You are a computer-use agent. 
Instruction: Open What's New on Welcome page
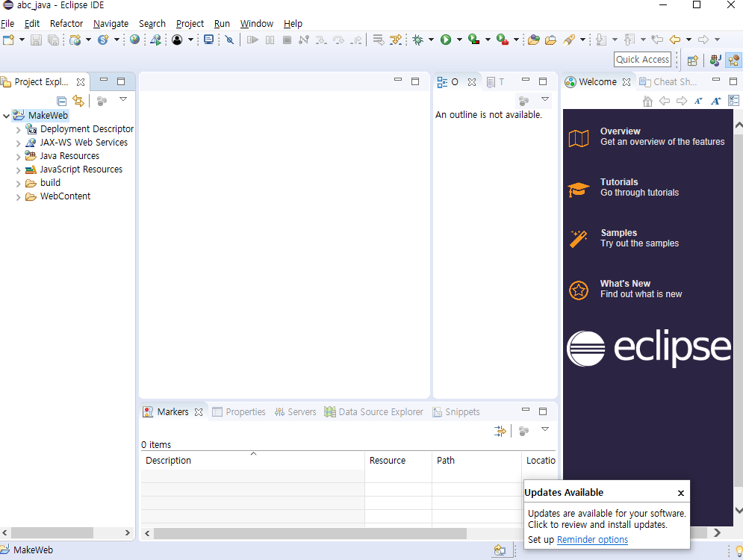coord(626,288)
